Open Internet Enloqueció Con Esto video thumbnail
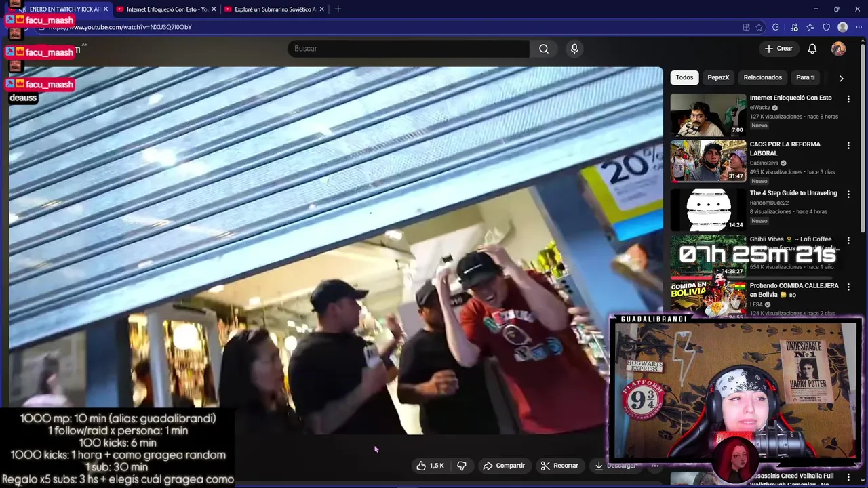This screenshot has height=488, width=868. pos(708,115)
